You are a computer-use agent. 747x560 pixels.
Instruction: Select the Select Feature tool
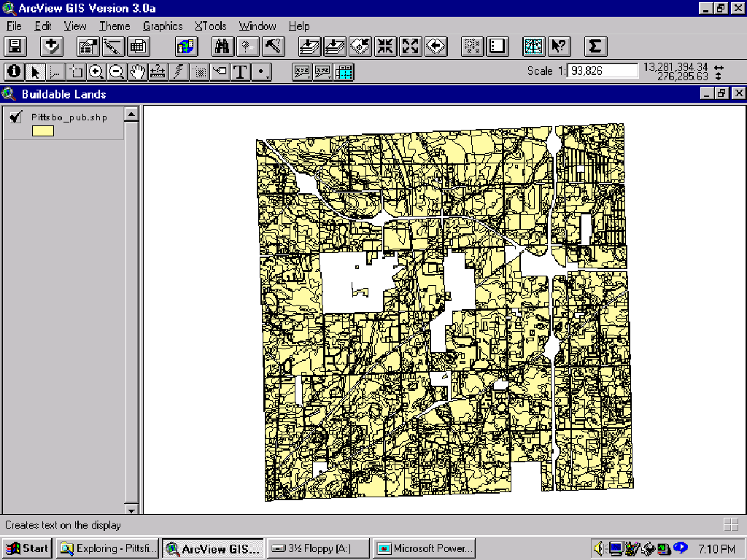[x=75, y=72]
